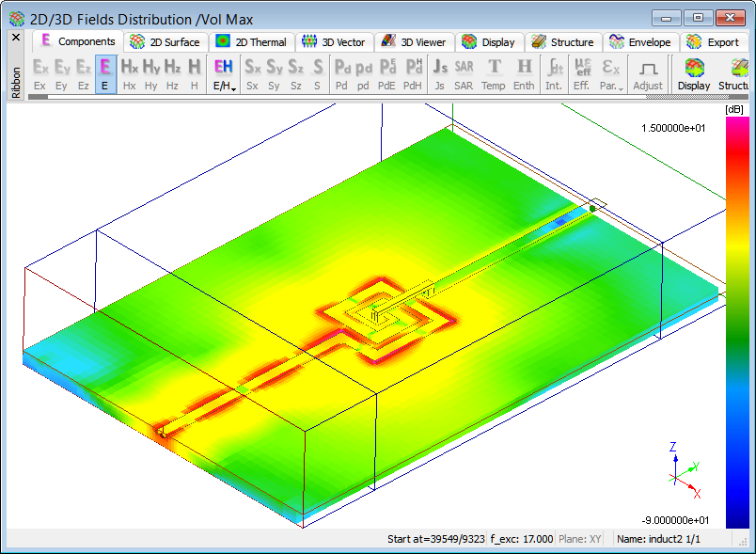
Task: Open the Envelope tab
Action: pos(640,41)
